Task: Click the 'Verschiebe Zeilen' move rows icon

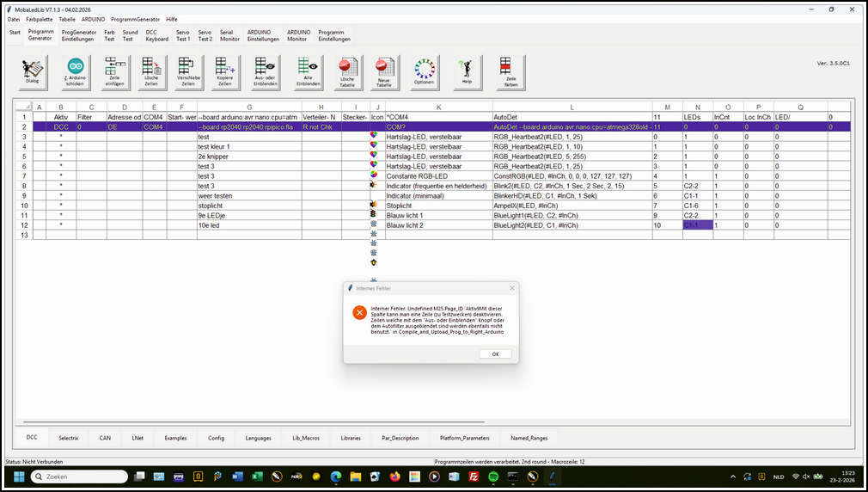Action: pos(188,71)
